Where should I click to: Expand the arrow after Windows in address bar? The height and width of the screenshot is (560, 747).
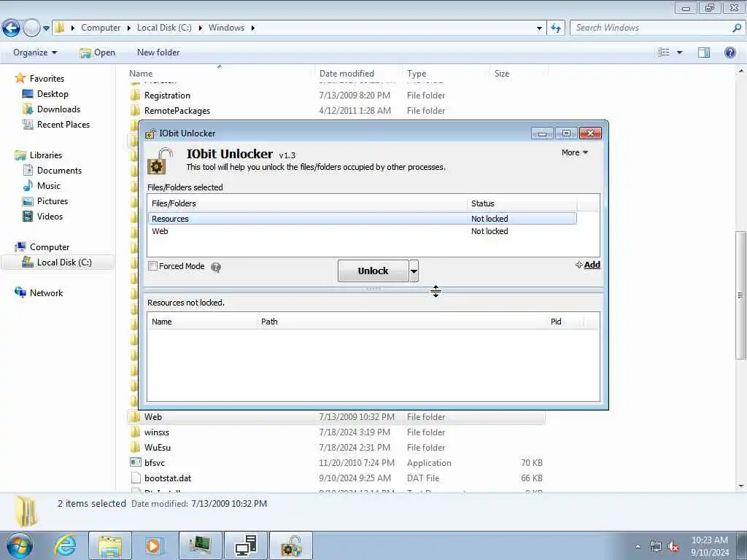point(253,28)
